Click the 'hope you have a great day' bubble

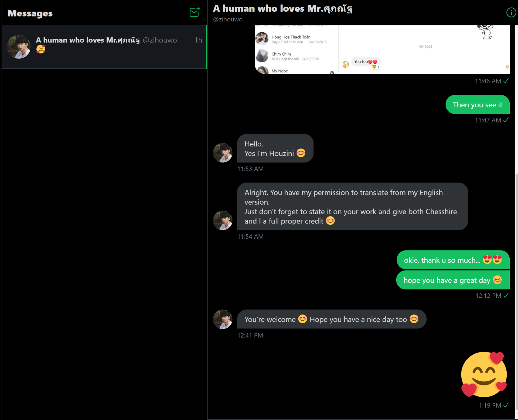pos(453,280)
